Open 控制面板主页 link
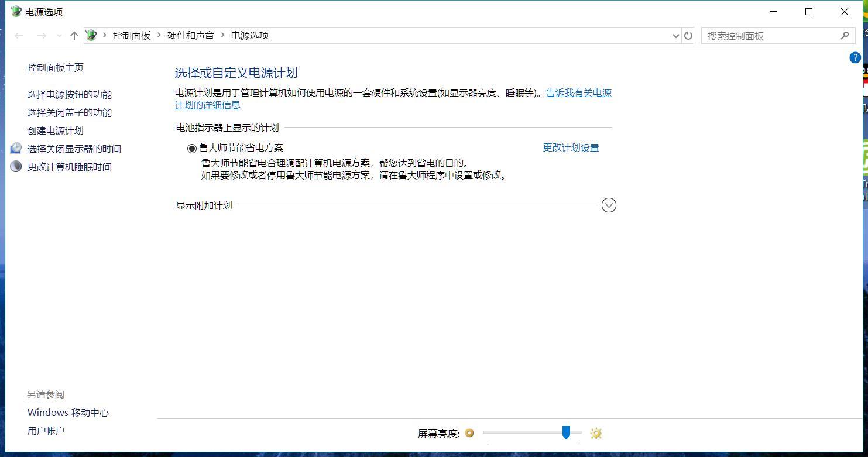 tap(56, 67)
